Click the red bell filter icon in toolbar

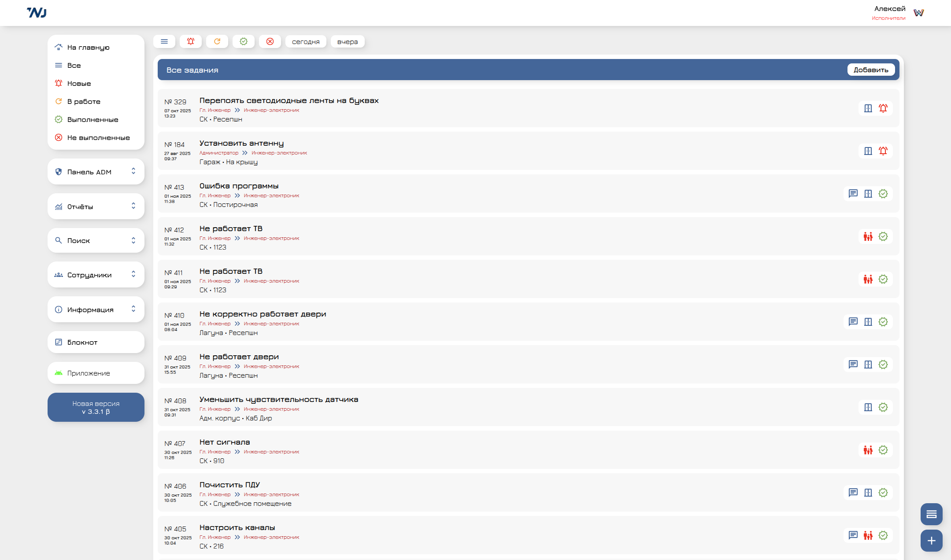(x=191, y=41)
